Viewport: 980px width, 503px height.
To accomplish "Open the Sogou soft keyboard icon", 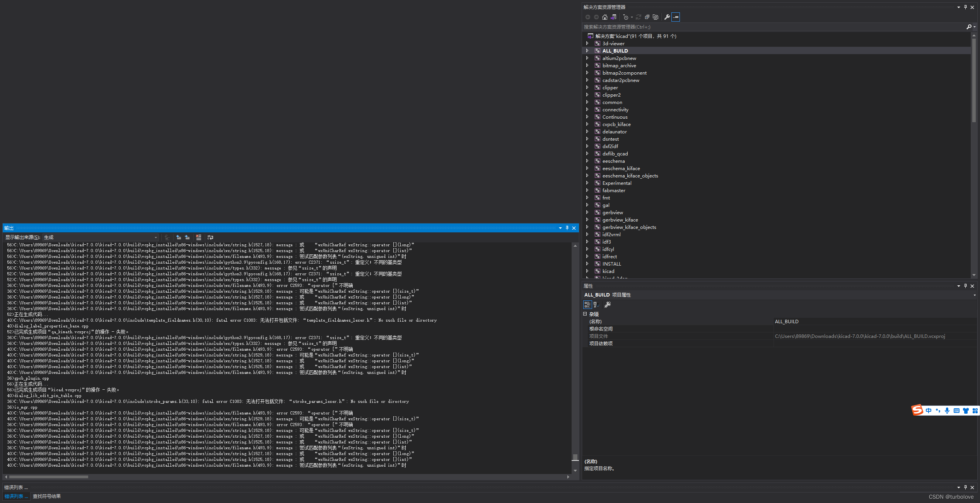I will click(x=956, y=411).
